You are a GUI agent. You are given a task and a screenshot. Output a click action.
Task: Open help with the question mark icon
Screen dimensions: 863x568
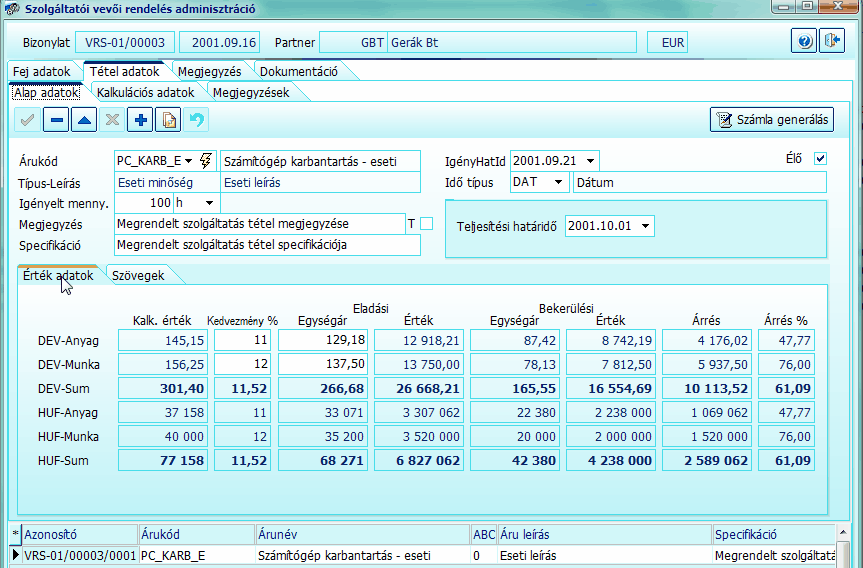[804, 41]
